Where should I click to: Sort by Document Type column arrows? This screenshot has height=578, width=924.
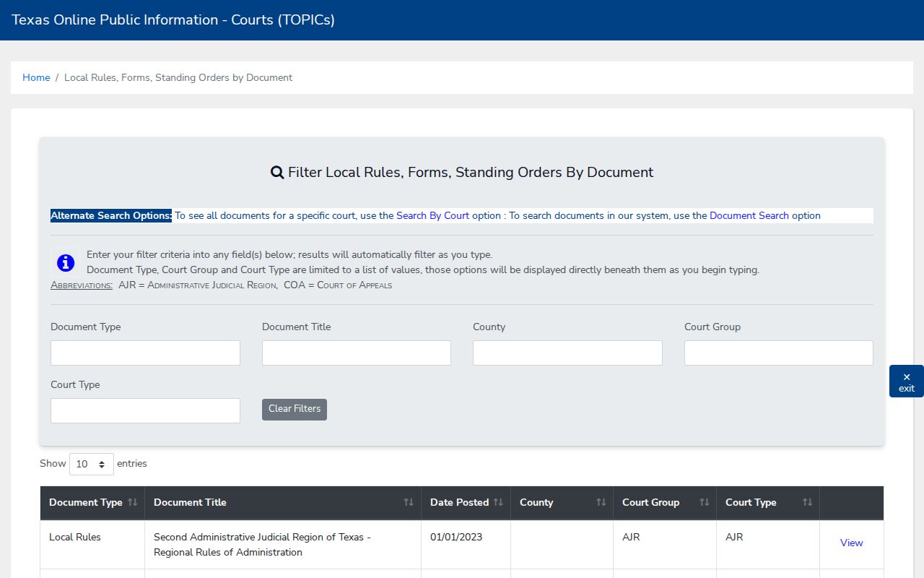tap(132, 502)
